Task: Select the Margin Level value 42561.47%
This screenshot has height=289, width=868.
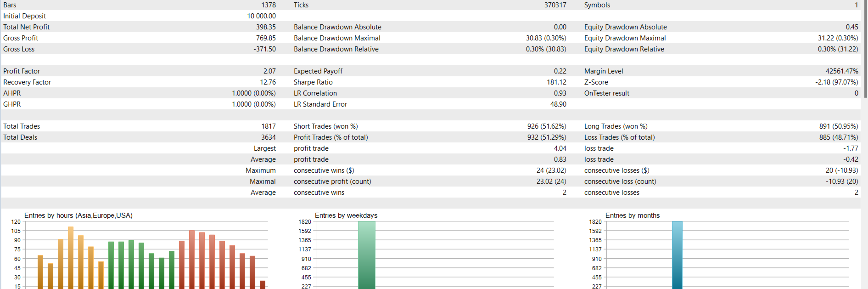Action: coord(841,71)
